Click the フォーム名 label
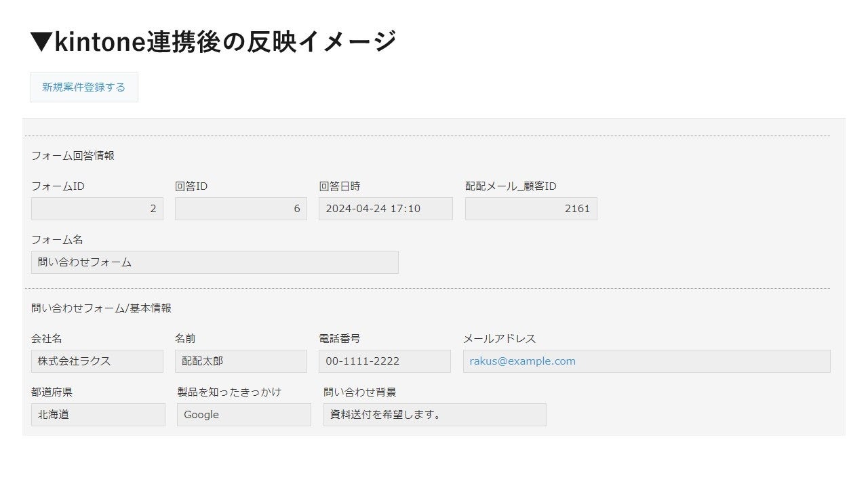The height and width of the screenshot is (488, 868). tap(57, 240)
